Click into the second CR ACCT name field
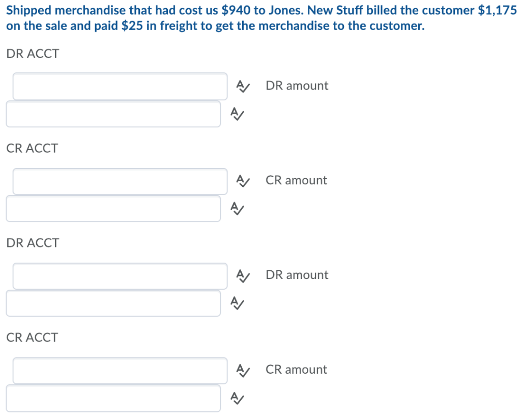The image size is (521, 420). point(120,370)
